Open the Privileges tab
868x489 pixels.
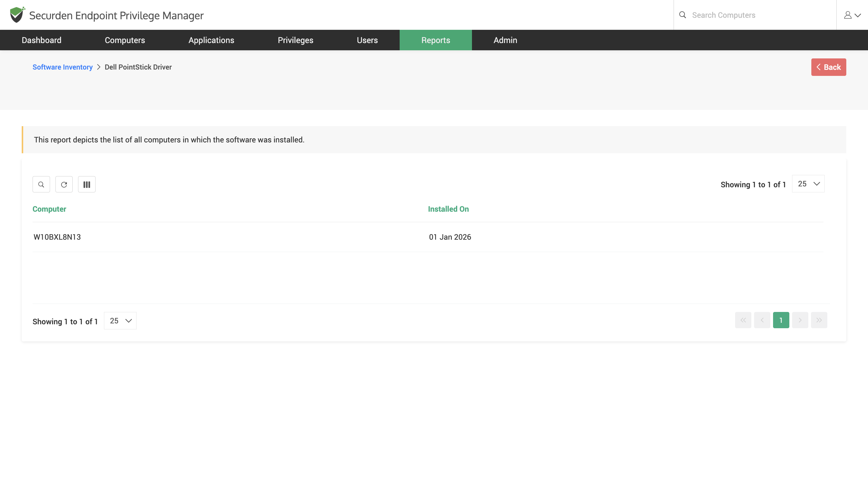point(295,40)
